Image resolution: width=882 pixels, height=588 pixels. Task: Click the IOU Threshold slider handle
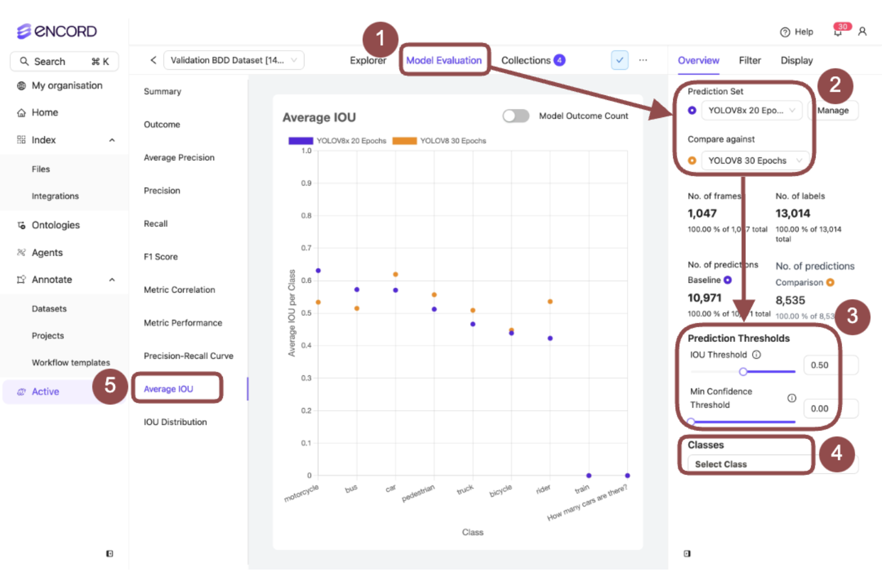click(743, 372)
